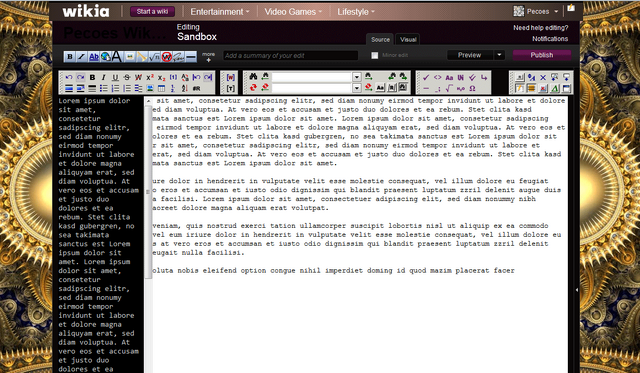This screenshot has width=640, height=373.
Task: Click the #R redirect icon
Action: [196, 88]
